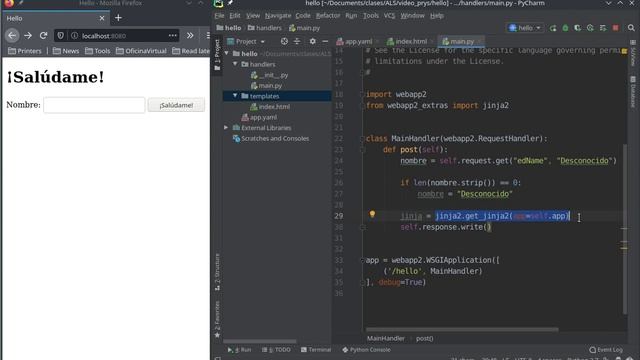Screen dimensions: 640x360
Task: Open the PyCharm Tools menu
Action: click(x=371, y=16)
